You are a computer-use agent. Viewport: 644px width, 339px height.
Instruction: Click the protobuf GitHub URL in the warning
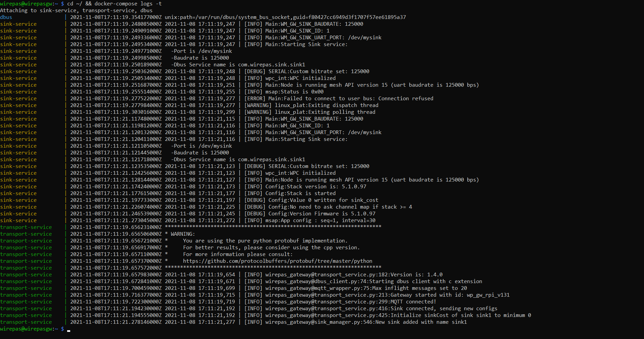277,261
